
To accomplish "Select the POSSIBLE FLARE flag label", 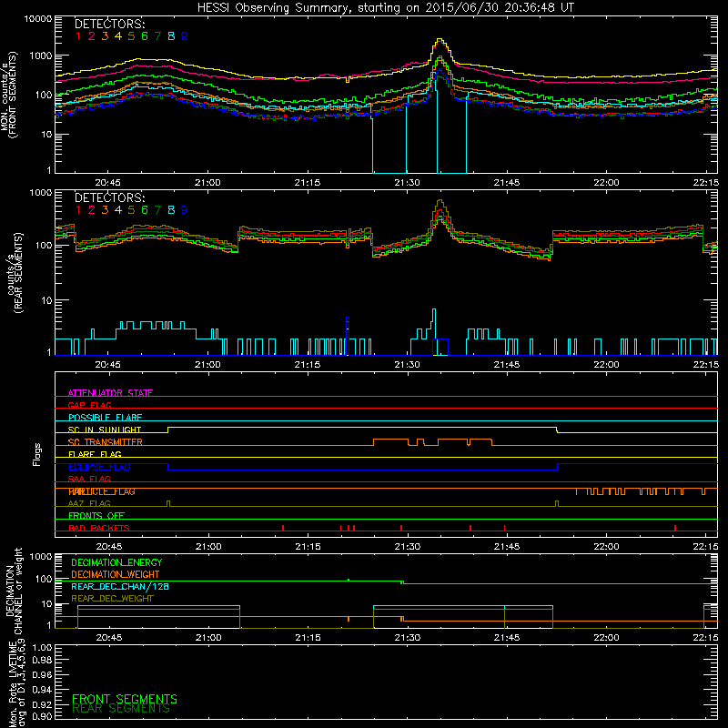I will click(x=105, y=418).
